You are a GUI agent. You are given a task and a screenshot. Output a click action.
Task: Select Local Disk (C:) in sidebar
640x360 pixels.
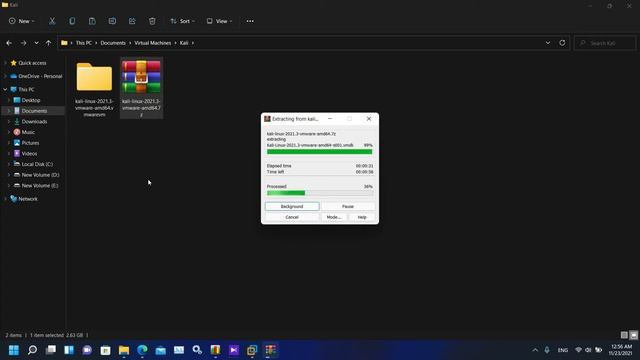point(37,164)
